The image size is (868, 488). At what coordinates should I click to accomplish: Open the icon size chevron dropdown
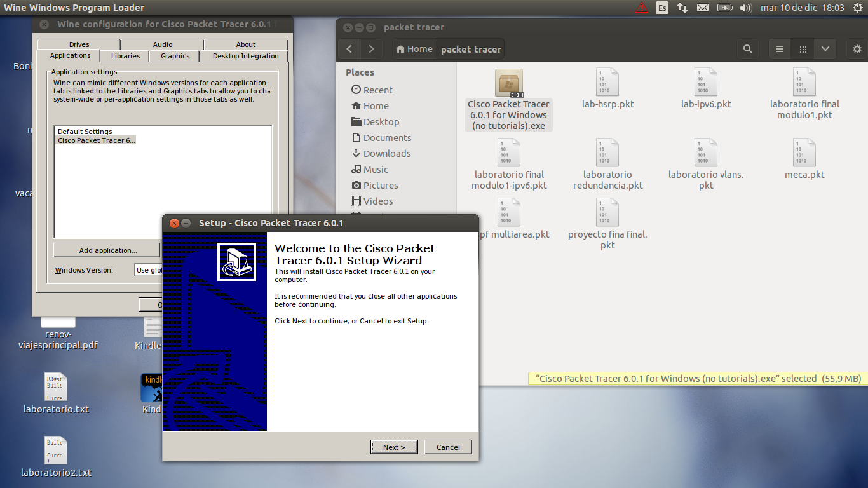point(824,48)
